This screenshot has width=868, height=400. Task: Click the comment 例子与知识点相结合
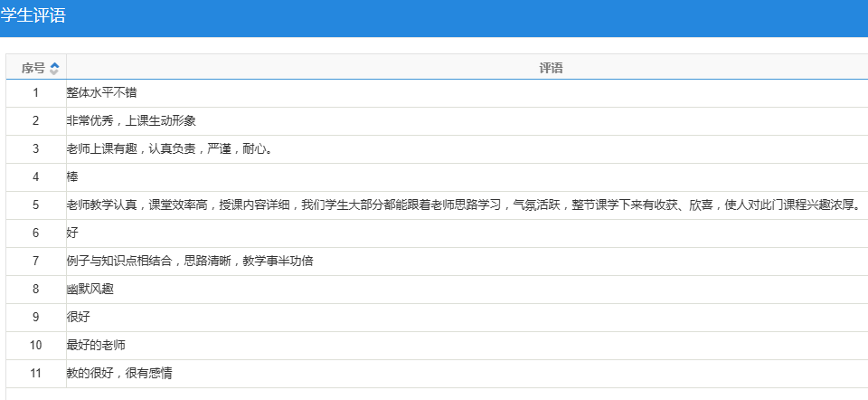coord(190,261)
